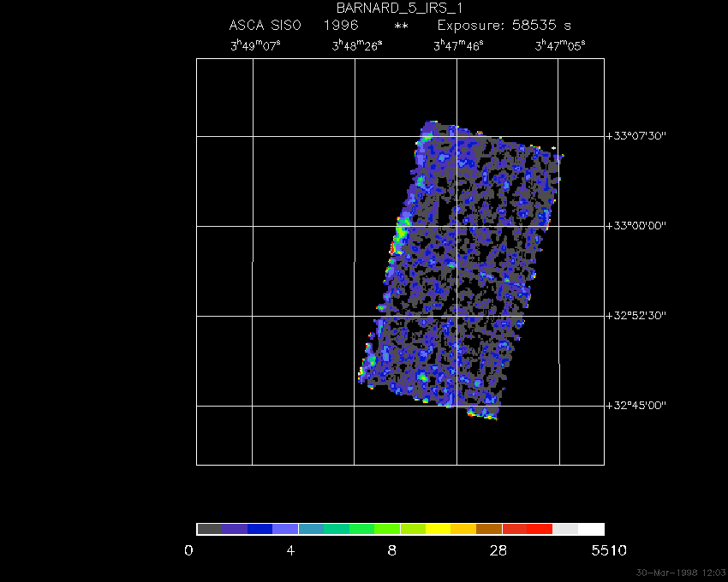Click the 3h49m07s right ascension label
728x582 pixels.
pyautogui.click(x=255, y=45)
